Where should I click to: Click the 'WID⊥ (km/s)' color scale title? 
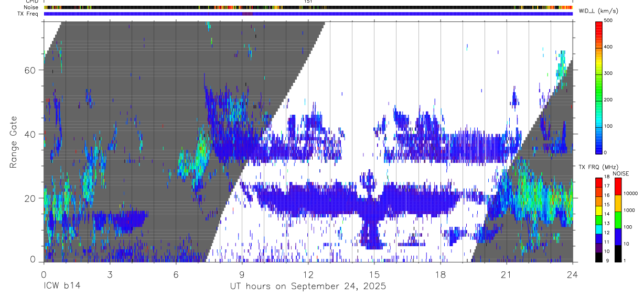pos(598,10)
